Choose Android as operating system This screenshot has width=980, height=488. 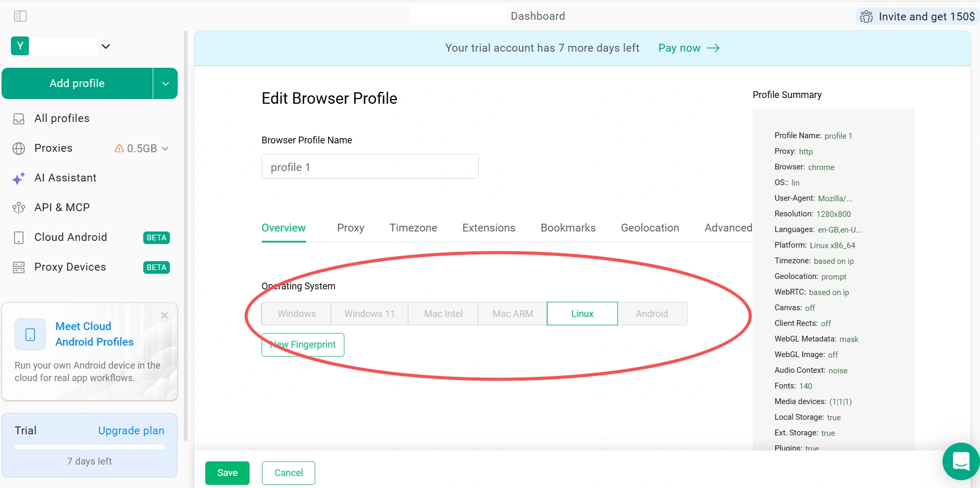(652, 314)
